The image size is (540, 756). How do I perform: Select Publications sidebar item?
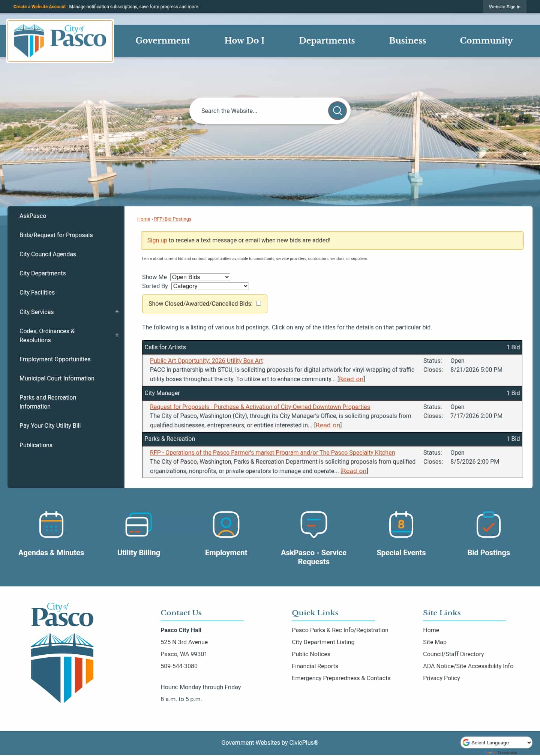click(36, 445)
